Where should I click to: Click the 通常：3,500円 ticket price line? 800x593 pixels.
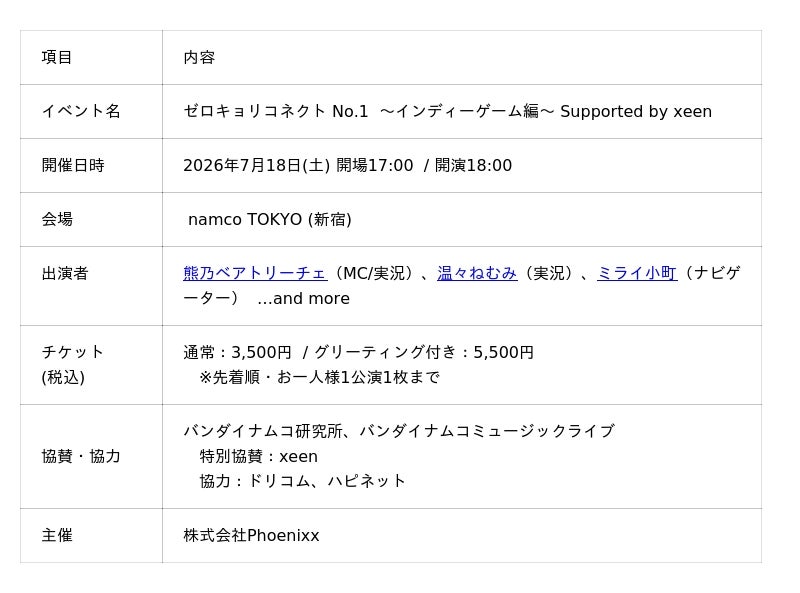click(x=359, y=352)
